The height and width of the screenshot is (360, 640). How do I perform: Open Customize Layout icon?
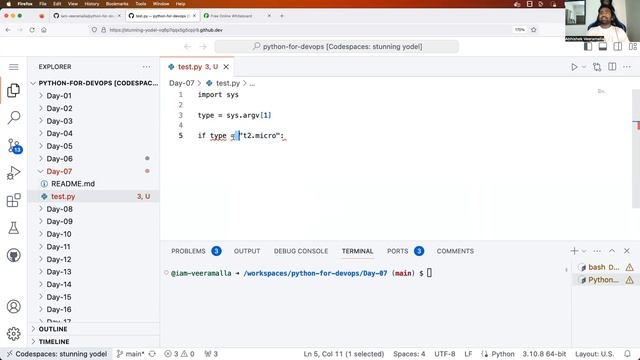click(633, 47)
